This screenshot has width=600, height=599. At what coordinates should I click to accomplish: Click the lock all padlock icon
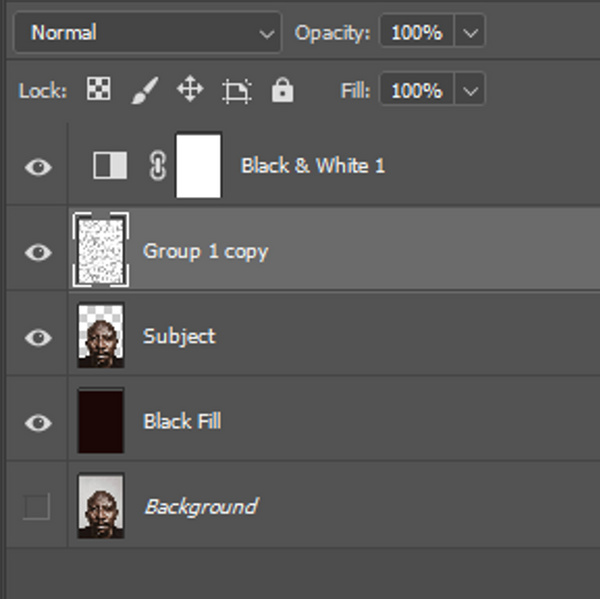(283, 91)
